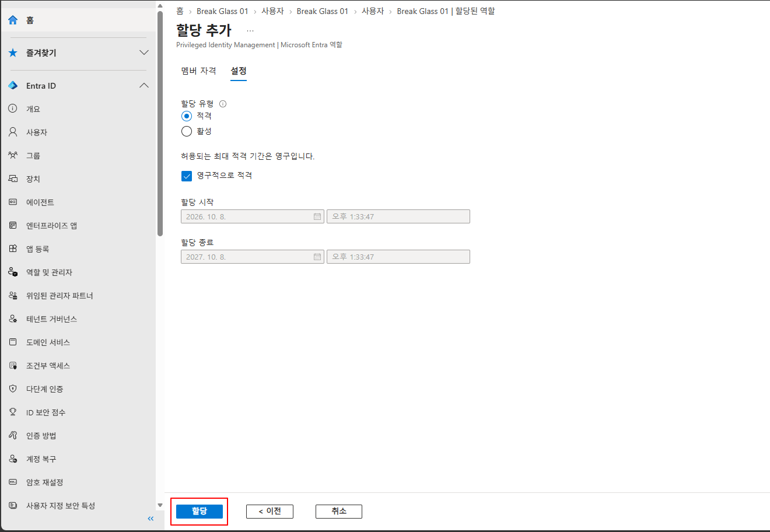770x532 pixels.
Task: Click the 할당 시작 time field
Action: pyautogui.click(x=398, y=216)
